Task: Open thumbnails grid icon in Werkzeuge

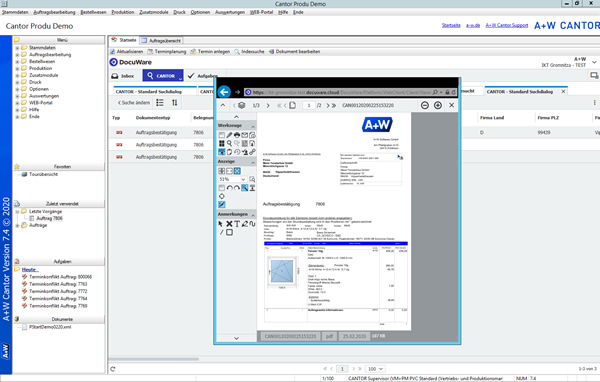Action: pyautogui.click(x=222, y=144)
